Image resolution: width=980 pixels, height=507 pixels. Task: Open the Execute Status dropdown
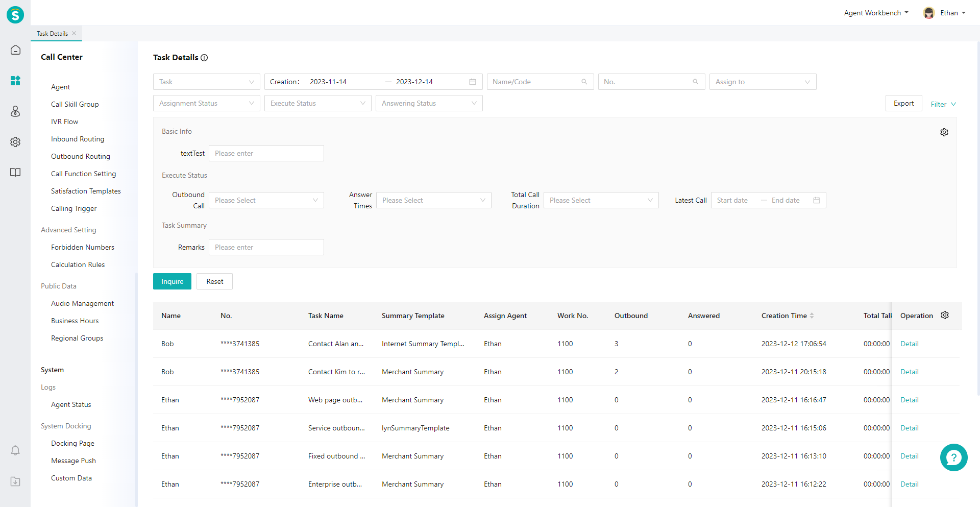[318, 103]
